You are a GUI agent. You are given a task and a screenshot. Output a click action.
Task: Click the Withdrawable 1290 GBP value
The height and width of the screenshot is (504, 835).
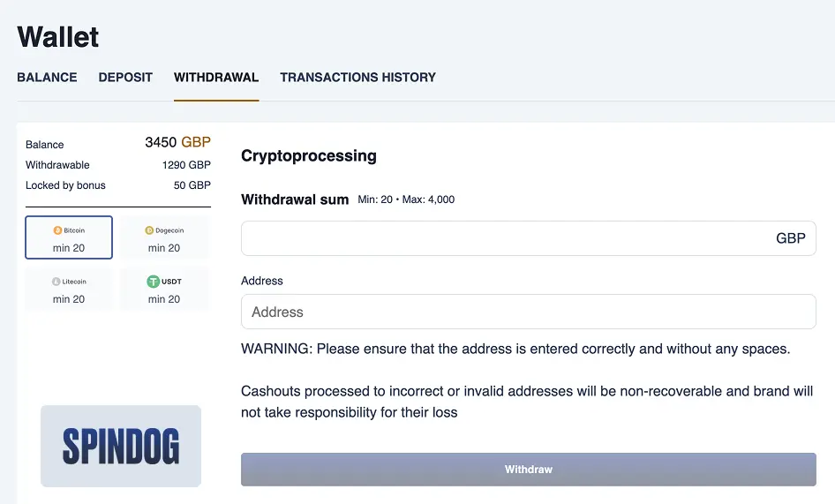[x=186, y=165]
